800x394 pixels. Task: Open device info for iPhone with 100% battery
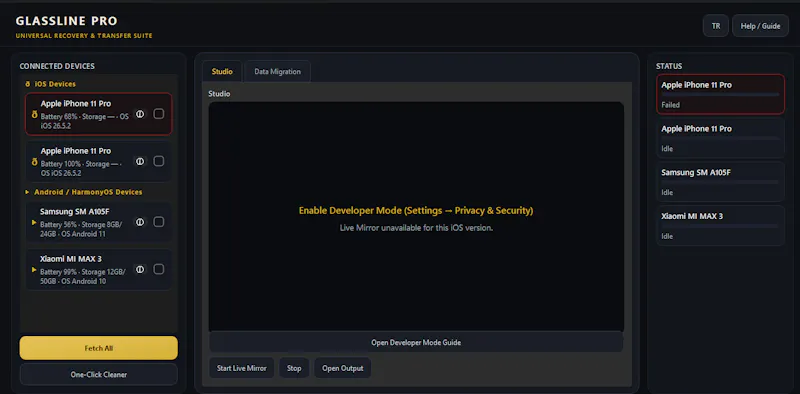pos(140,161)
